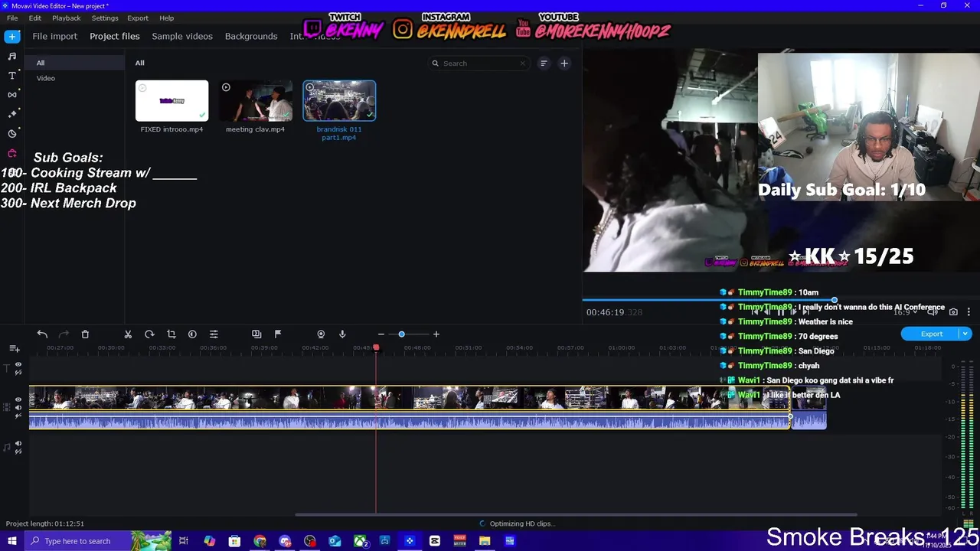Open Color adjustments tool
This screenshot has height=551, width=980.
pos(192,334)
